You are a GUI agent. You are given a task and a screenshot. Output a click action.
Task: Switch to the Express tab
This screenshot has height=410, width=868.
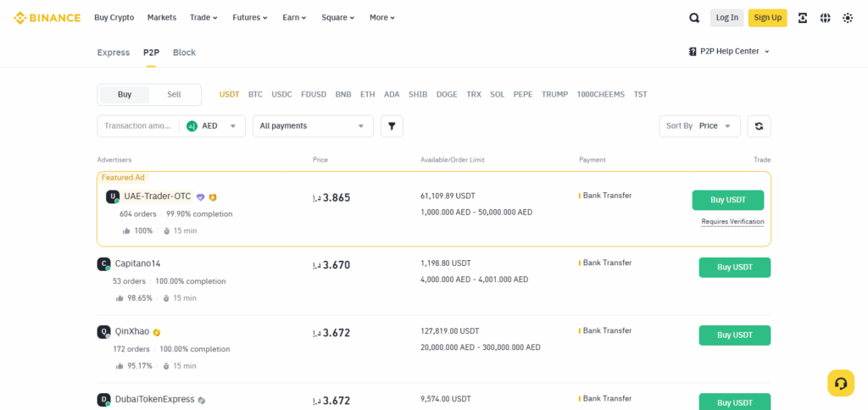(114, 53)
